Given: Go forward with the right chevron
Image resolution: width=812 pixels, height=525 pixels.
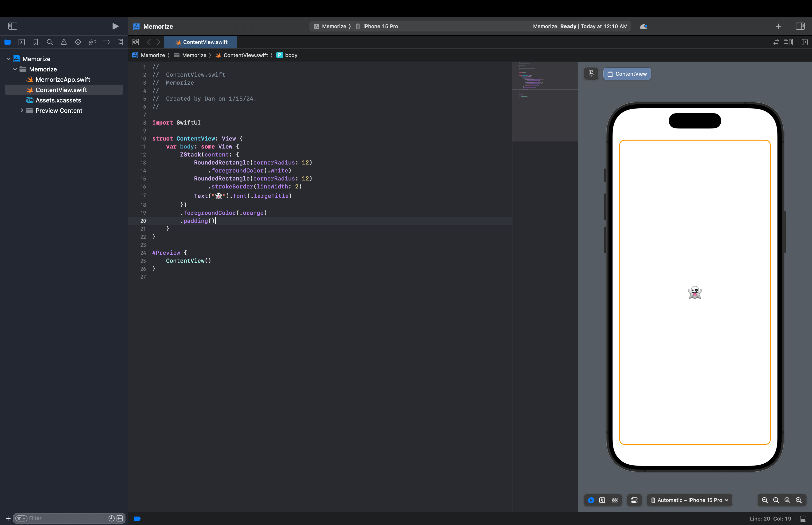Looking at the screenshot, I should (158, 42).
